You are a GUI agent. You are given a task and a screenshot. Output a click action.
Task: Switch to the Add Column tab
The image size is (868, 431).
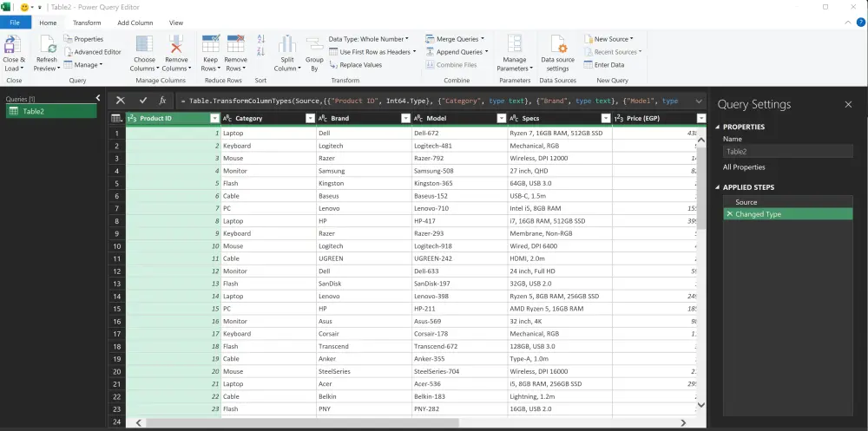point(135,23)
